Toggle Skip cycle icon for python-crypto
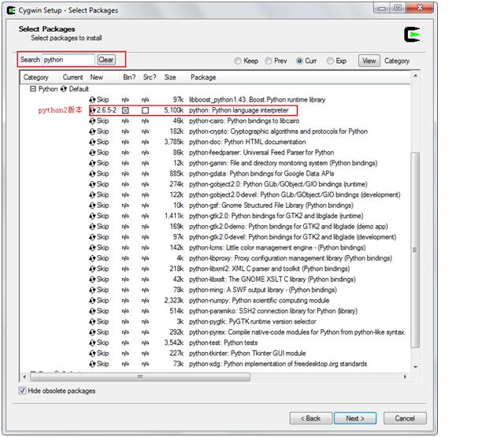504x437 pixels. [x=93, y=131]
